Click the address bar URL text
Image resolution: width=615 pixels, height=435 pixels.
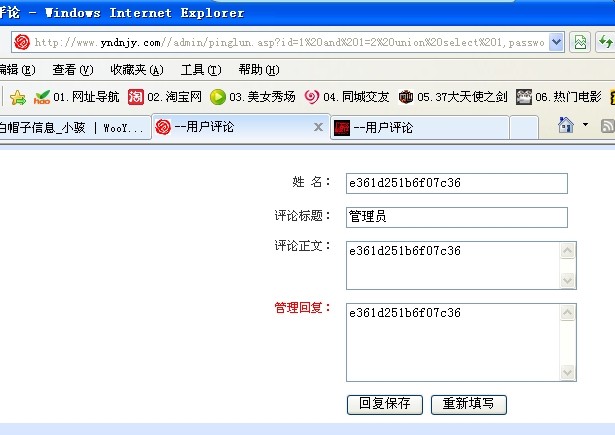click(x=289, y=42)
